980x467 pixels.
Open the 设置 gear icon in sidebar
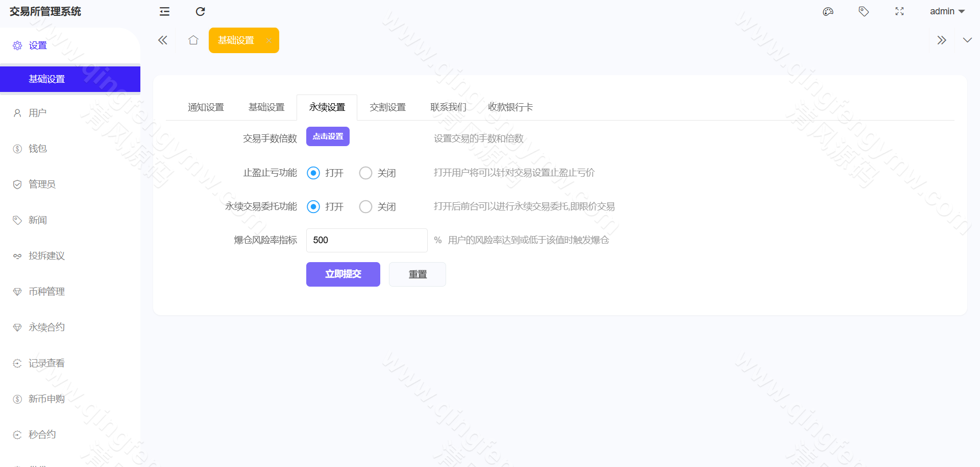[17, 45]
